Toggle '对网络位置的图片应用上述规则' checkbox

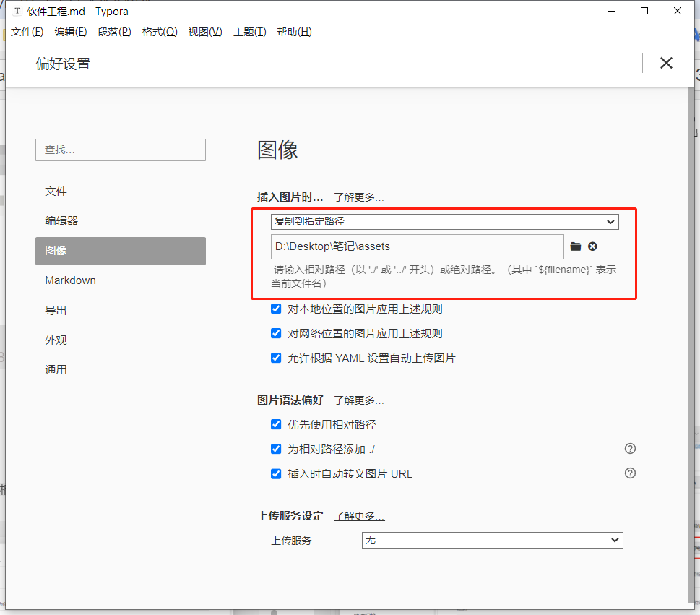click(276, 333)
